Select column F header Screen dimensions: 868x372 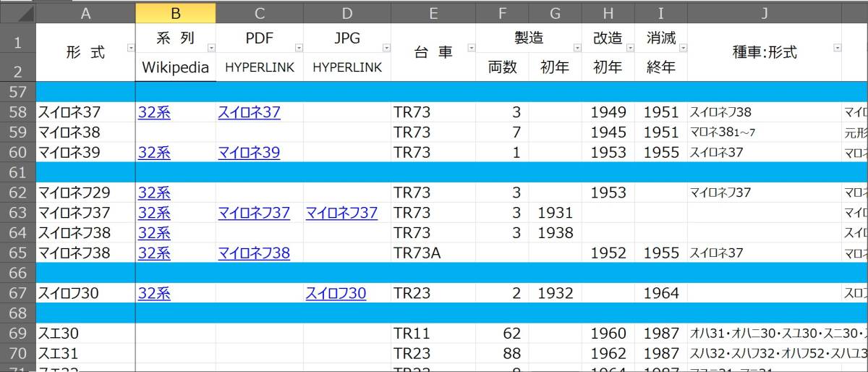point(503,12)
